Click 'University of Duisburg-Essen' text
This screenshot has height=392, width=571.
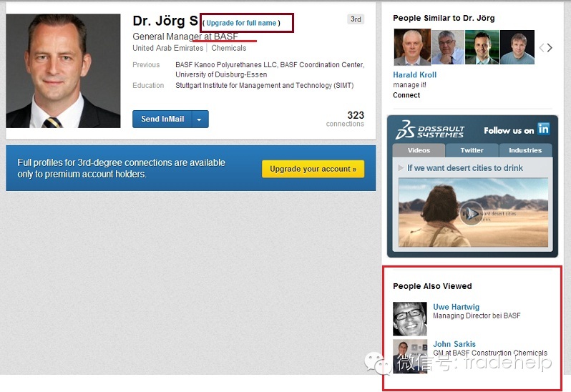pos(221,74)
